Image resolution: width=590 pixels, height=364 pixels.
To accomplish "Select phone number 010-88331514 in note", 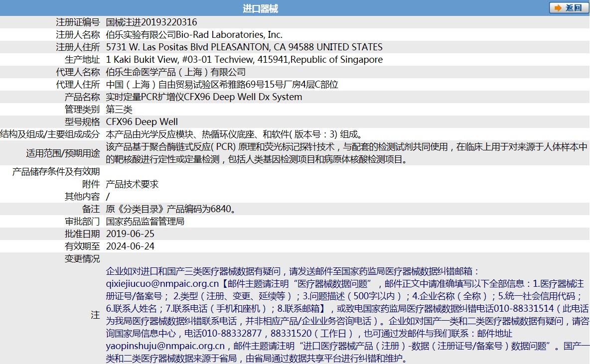I will 524,308.
